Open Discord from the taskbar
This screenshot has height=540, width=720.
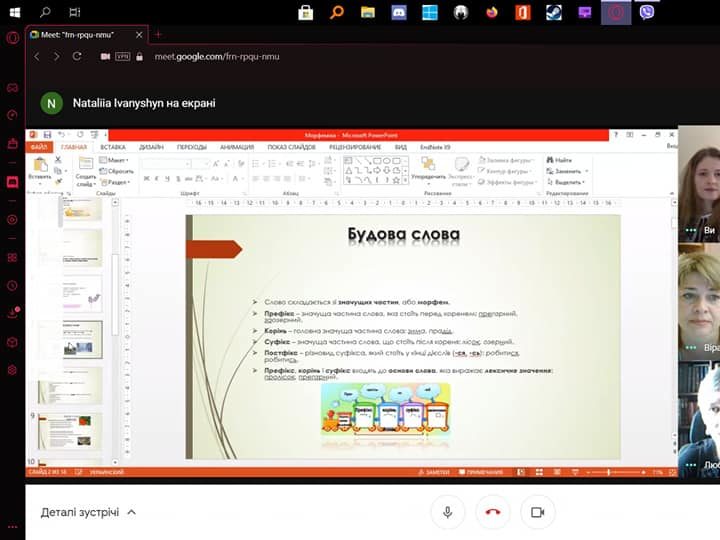point(399,12)
